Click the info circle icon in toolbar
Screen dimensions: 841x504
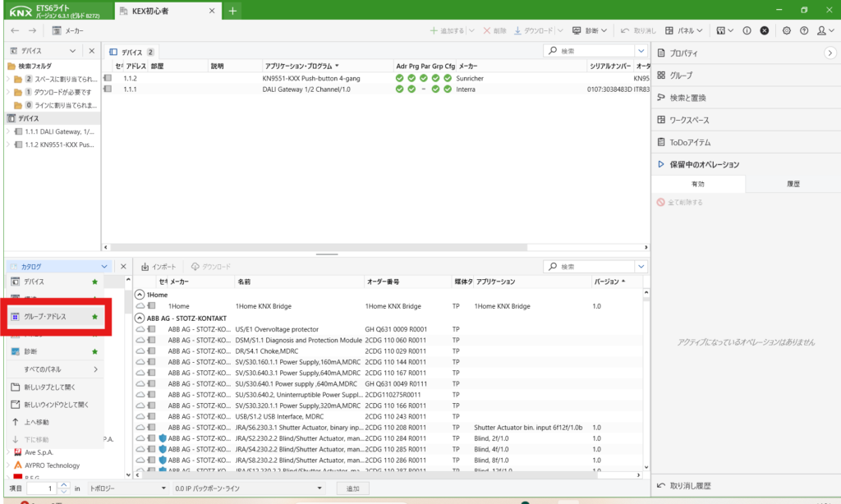[x=747, y=30]
